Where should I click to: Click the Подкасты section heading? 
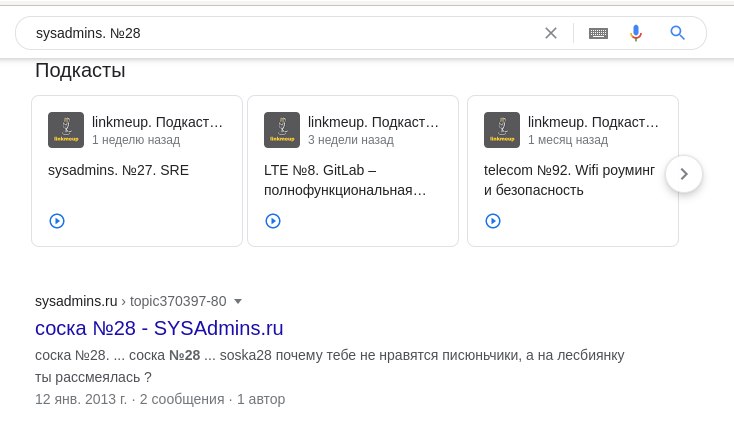tap(80, 70)
